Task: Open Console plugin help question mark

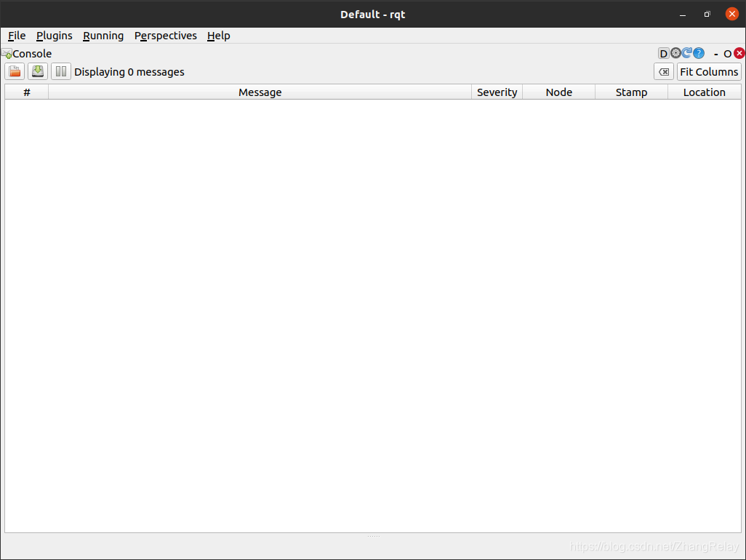Action: point(699,53)
